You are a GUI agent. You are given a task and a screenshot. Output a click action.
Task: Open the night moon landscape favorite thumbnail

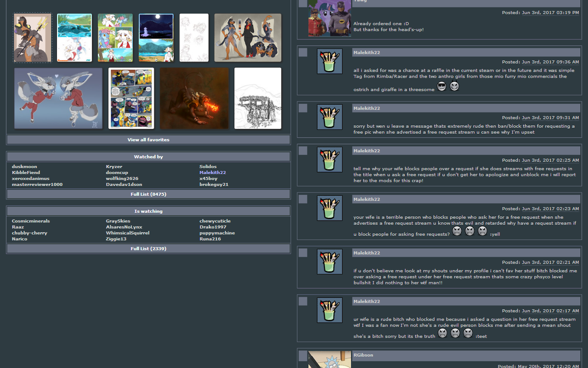(x=156, y=38)
